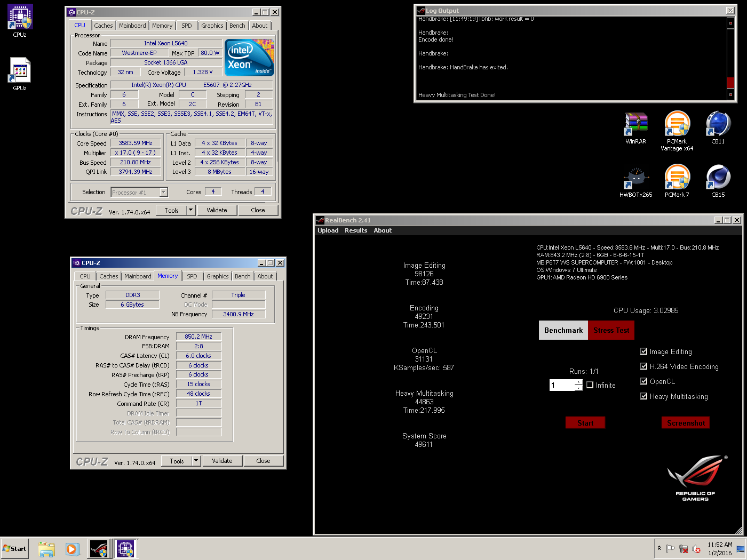Switch to CPU tab in Memory CPU-Z window
This screenshot has width=747, height=560.
[85, 276]
